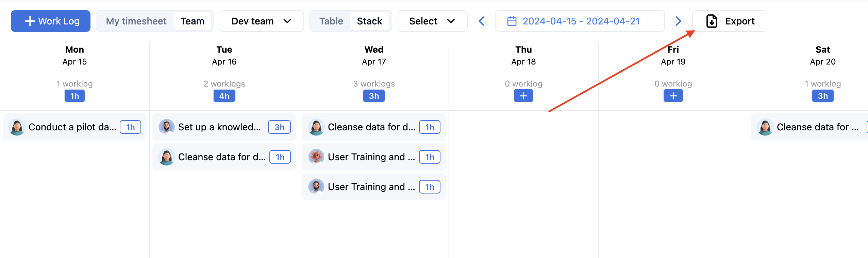Image resolution: width=868 pixels, height=258 pixels.
Task: Open the Dev team dropdown
Action: click(261, 21)
